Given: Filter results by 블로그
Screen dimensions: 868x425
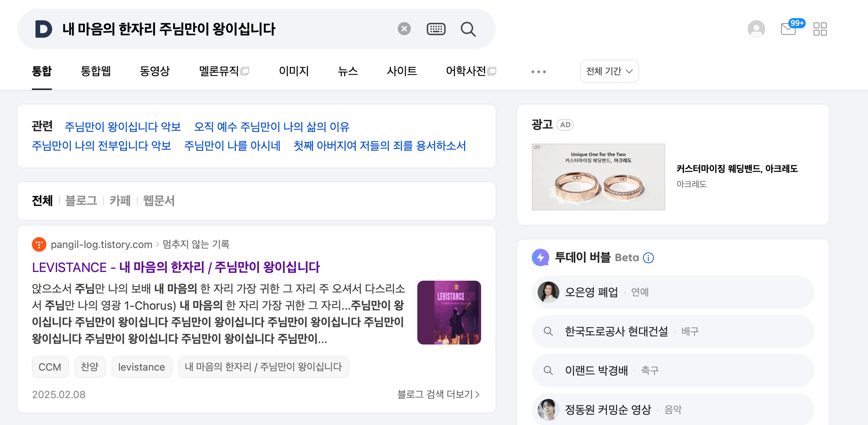Looking at the screenshot, I should [x=81, y=201].
